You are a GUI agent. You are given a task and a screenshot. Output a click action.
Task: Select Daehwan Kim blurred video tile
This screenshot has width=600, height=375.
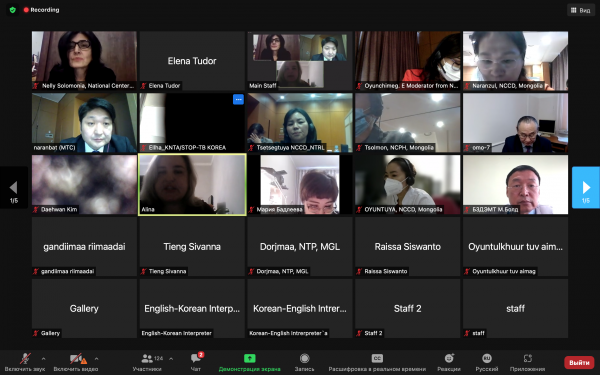84,184
